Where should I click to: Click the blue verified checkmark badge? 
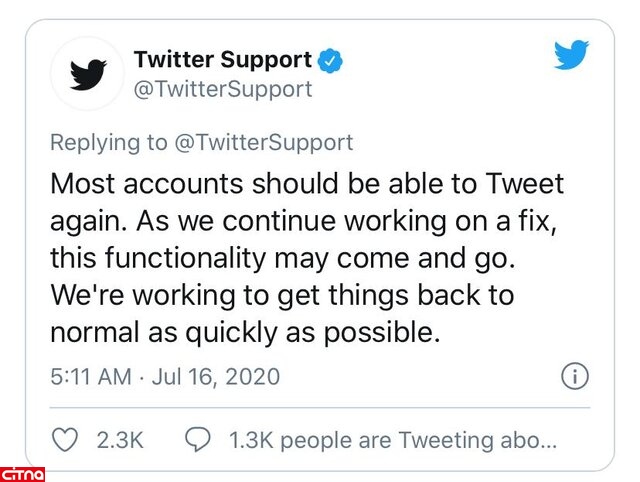[x=331, y=60]
